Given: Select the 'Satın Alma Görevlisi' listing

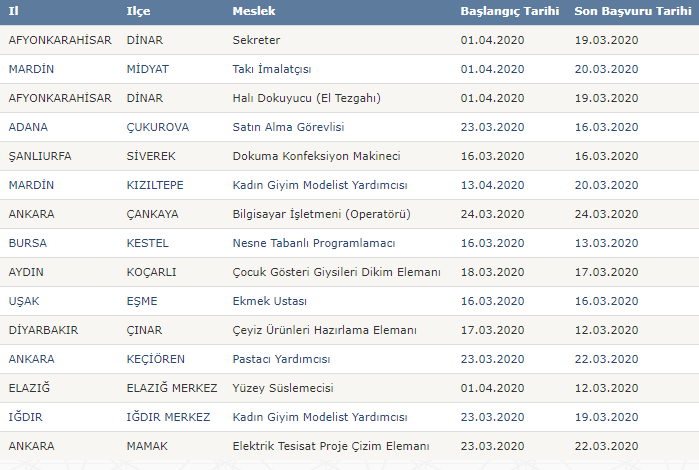Looking at the screenshot, I should 288,127.
